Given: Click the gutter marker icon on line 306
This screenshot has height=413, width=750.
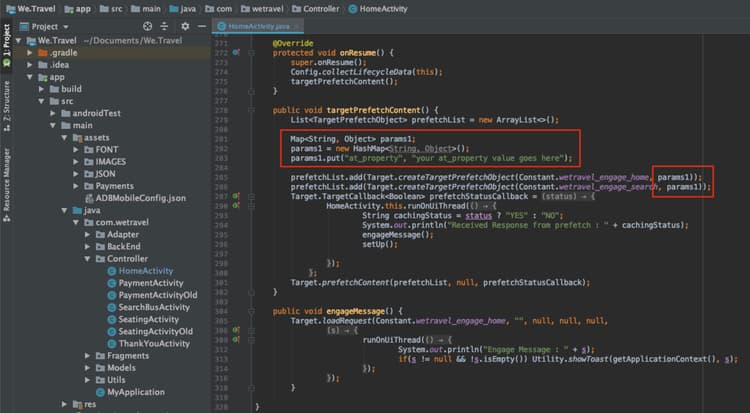Looking at the screenshot, I should coord(236,329).
